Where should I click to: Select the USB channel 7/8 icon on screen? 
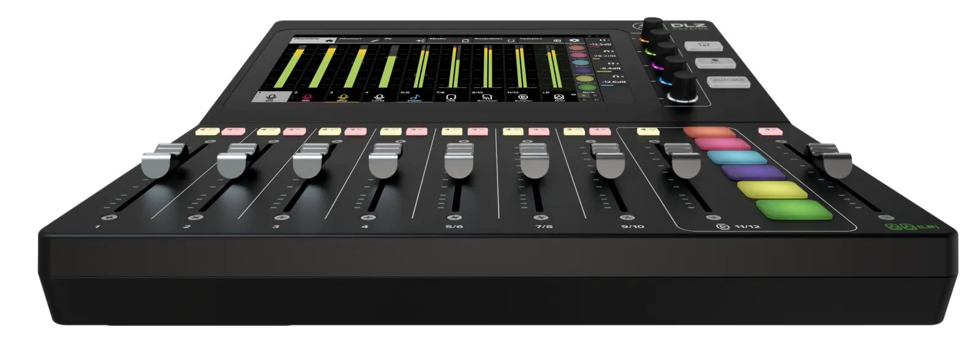[451, 97]
